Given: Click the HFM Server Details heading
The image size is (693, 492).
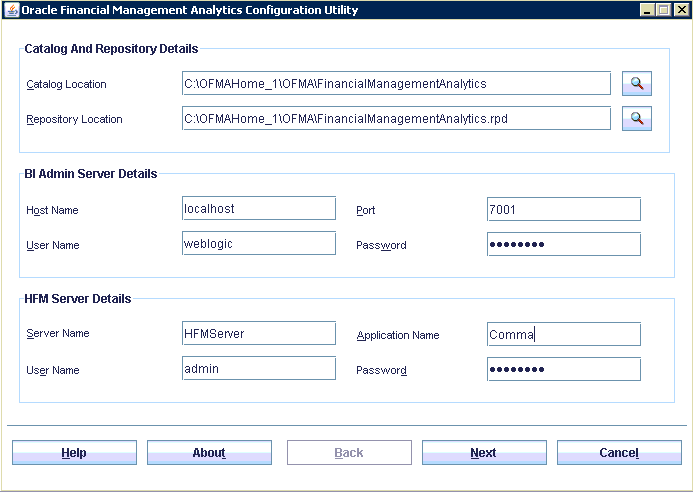Looking at the screenshot, I should pos(78,299).
